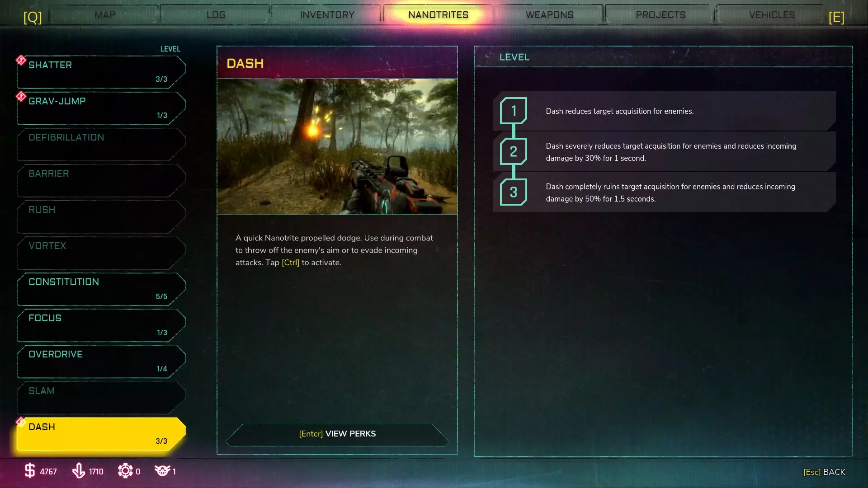The height and width of the screenshot is (488, 868).
Task: Click Esc Back in the corner
Action: click(x=824, y=472)
